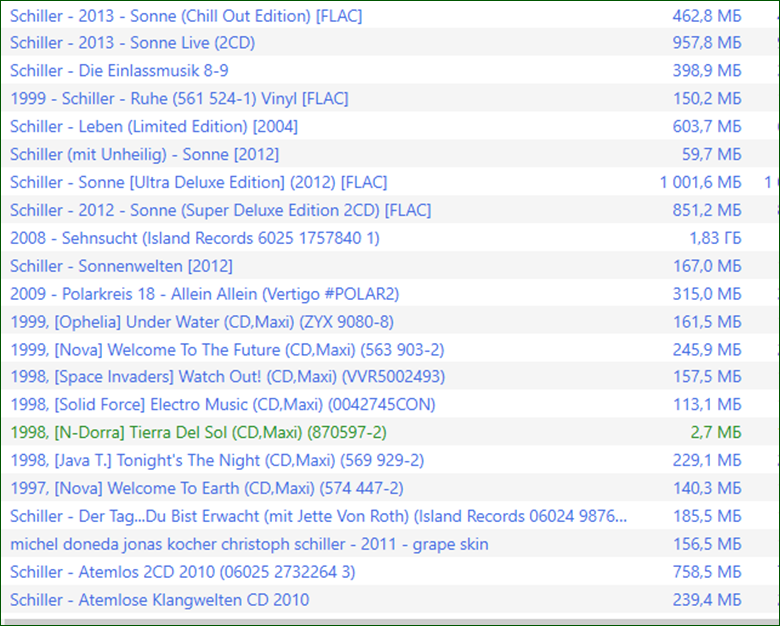Select green '1998, [N-Dorra] Tierra Del Sol' row
The image size is (780, 626).
(x=198, y=432)
